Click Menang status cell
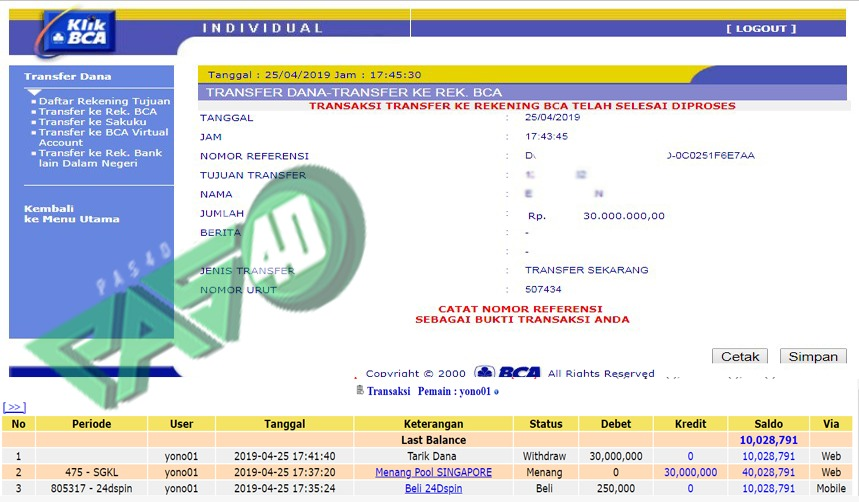 pos(544,472)
